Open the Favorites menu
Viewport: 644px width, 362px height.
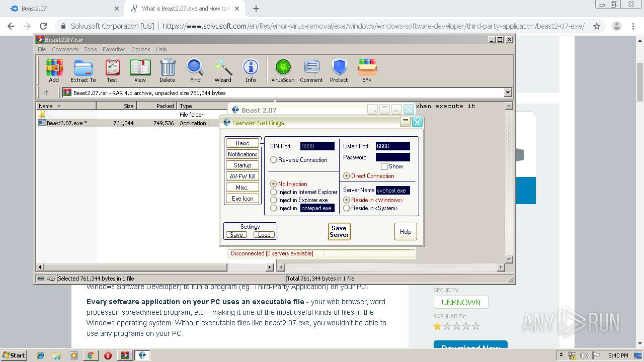[x=114, y=49]
